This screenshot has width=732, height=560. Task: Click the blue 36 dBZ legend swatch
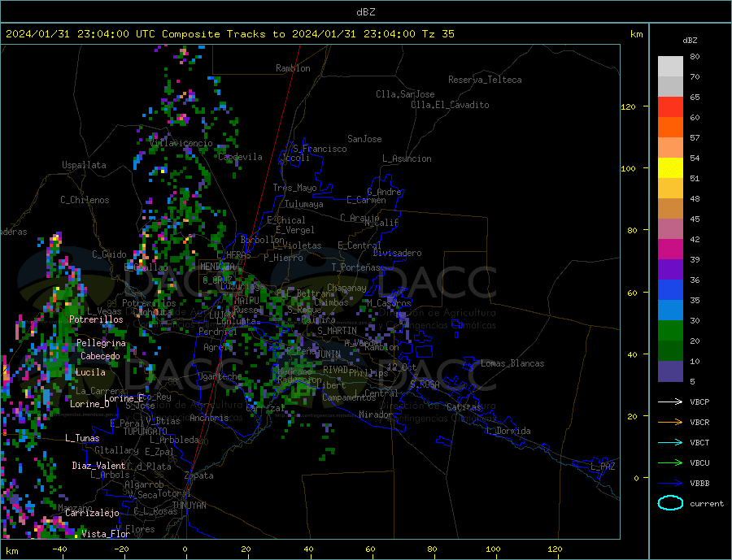670,290
